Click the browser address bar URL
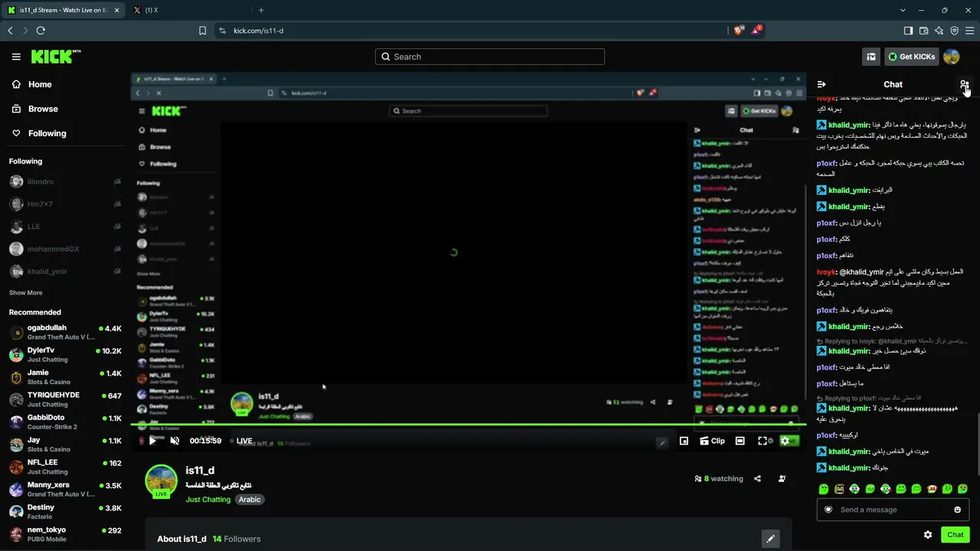The width and height of the screenshot is (980, 551). pyautogui.click(x=258, y=31)
